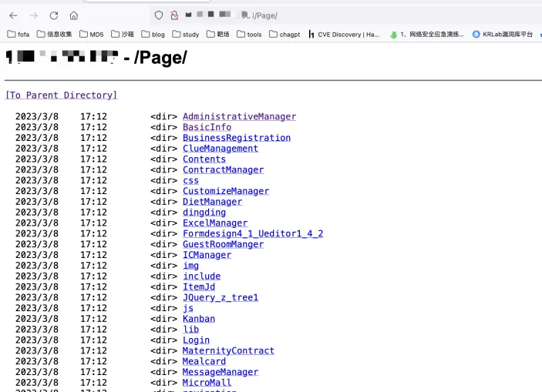The height and width of the screenshot is (392, 542).
Task: Open the MD5 bookmark folder
Action: coord(92,34)
